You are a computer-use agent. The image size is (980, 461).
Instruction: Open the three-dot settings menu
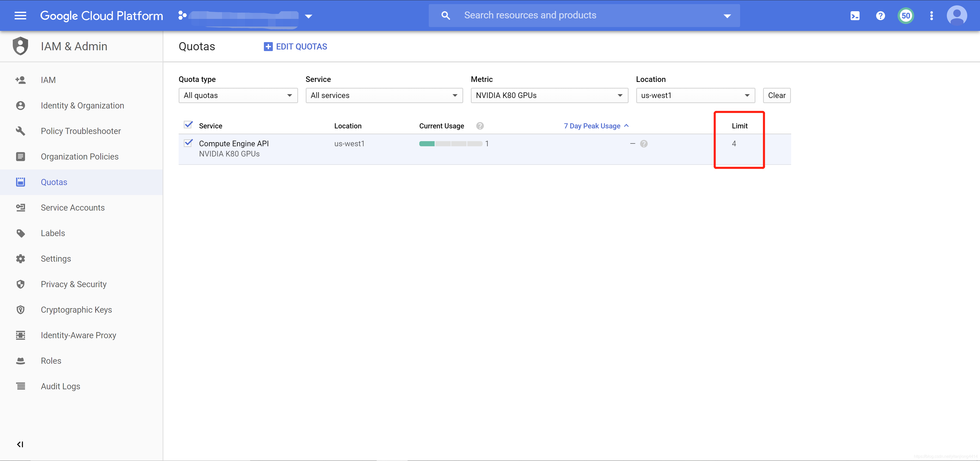click(x=931, y=16)
